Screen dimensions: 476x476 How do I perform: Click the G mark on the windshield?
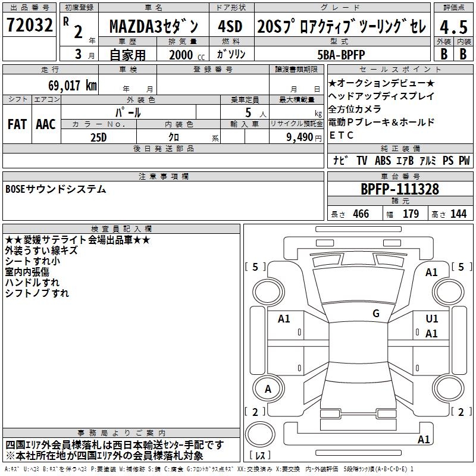(x=375, y=314)
